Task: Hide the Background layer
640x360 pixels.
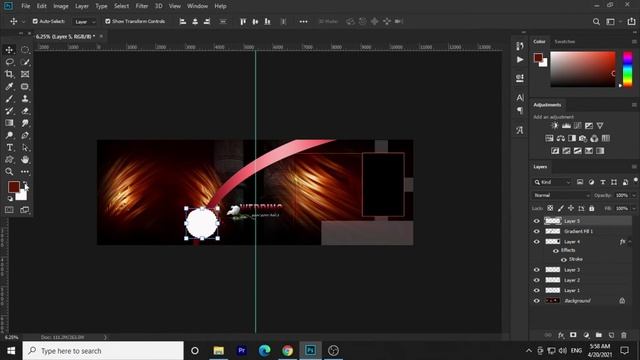Action: click(x=536, y=301)
